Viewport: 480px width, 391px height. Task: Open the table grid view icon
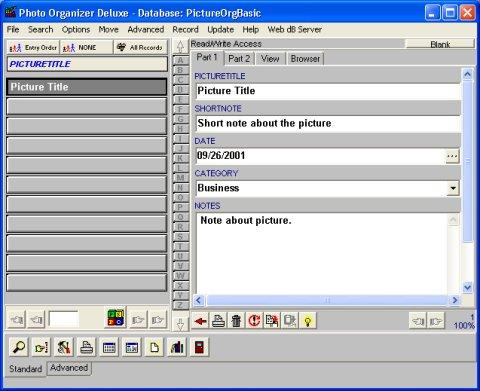tap(109, 347)
